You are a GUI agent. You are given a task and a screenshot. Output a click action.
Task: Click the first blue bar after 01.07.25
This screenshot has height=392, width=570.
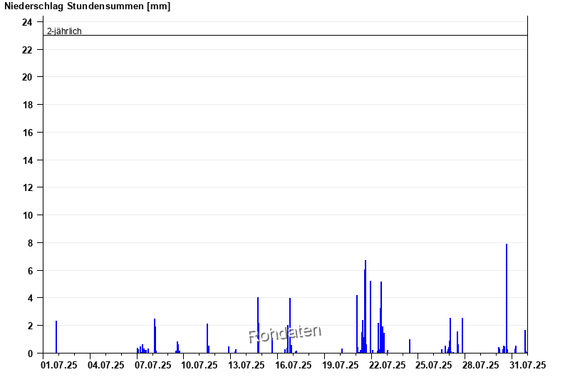[56, 338]
